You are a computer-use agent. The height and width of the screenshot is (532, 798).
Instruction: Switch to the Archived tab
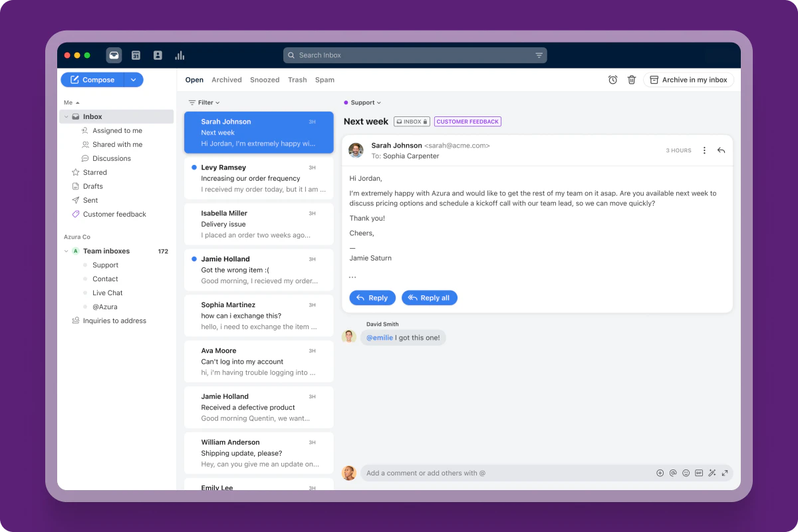(227, 79)
